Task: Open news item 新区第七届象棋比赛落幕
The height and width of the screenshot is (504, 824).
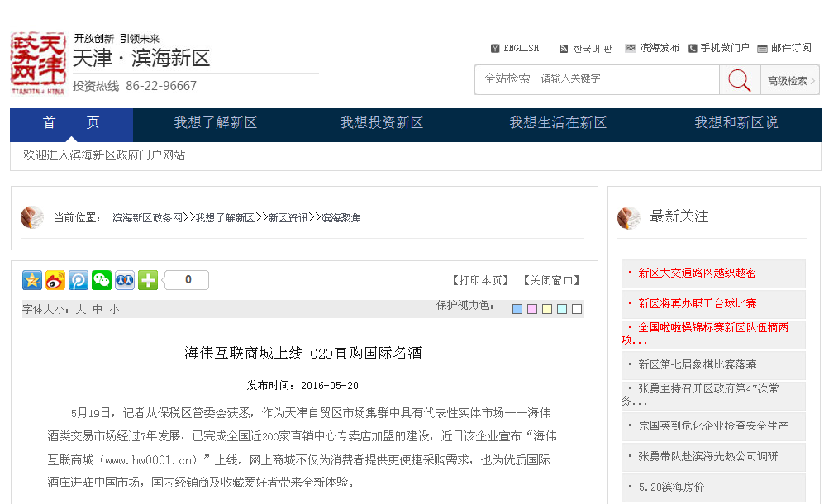Action: coord(698,364)
